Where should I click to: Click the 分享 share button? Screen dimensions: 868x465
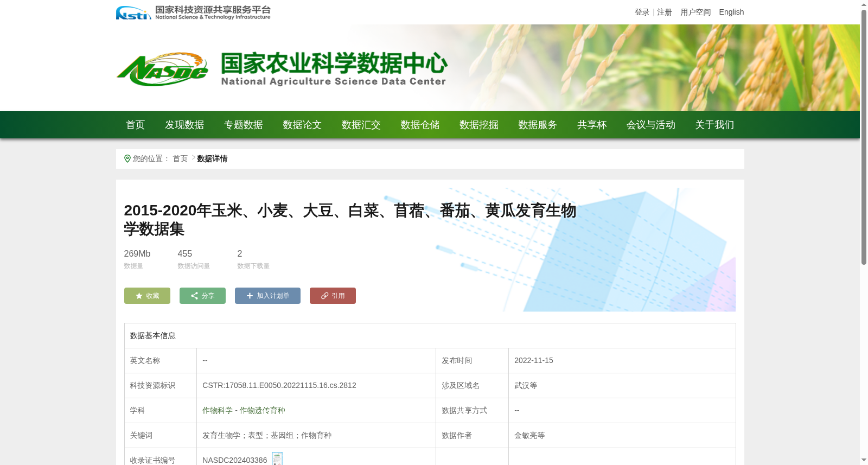[x=202, y=296]
